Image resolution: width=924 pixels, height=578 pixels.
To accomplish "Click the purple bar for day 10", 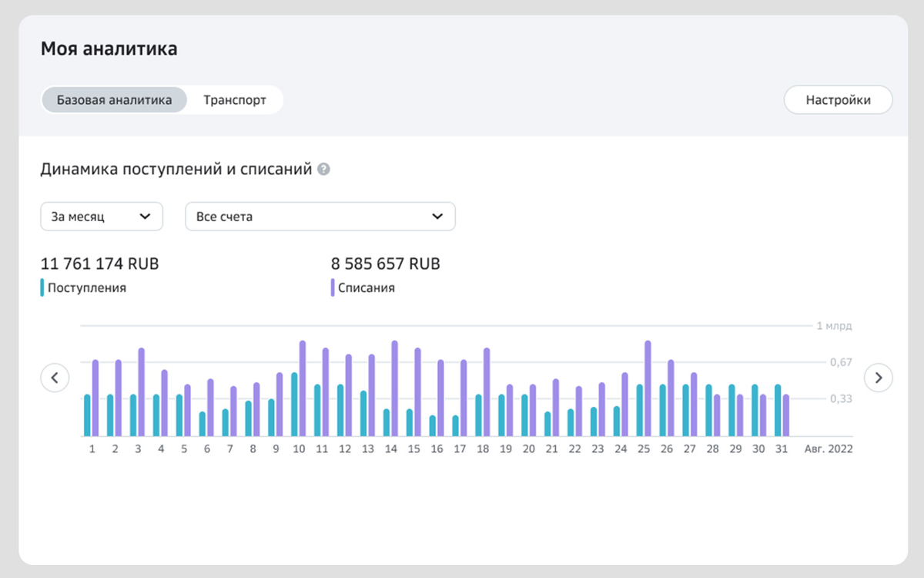I will click(x=303, y=388).
